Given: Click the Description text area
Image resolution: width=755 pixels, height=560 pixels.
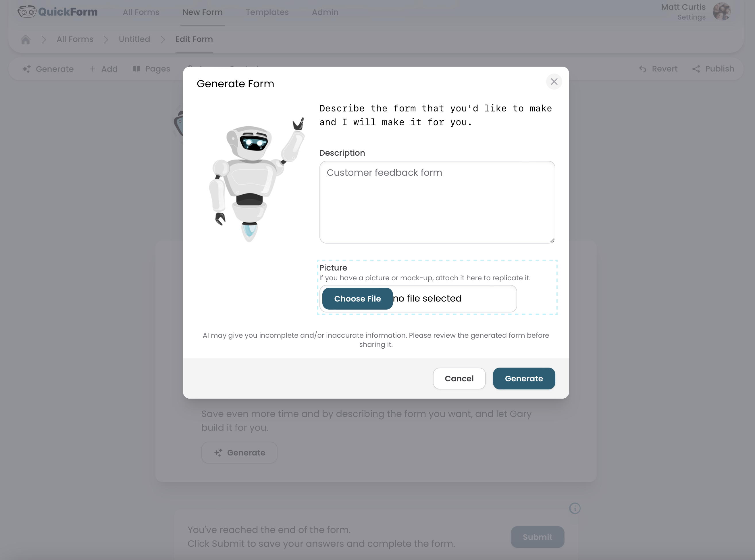Looking at the screenshot, I should pyautogui.click(x=437, y=202).
